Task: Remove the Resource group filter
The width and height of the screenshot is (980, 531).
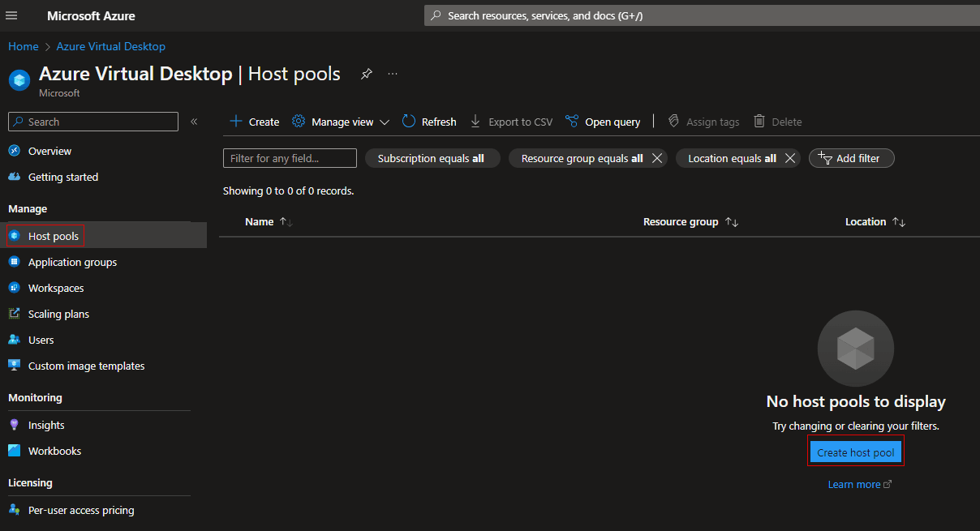Action: [657, 158]
